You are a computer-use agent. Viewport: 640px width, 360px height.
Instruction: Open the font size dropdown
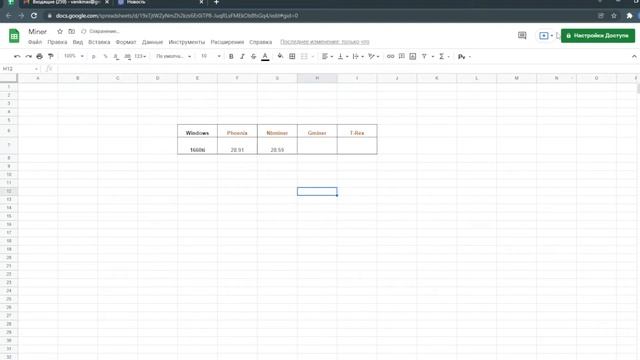pyautogui.click(x=211, y=56)
